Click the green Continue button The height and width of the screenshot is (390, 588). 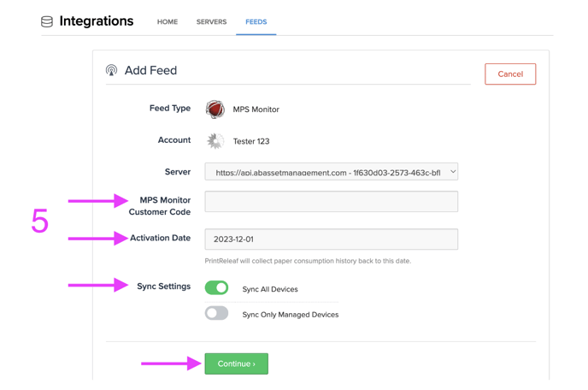point(236,363)
